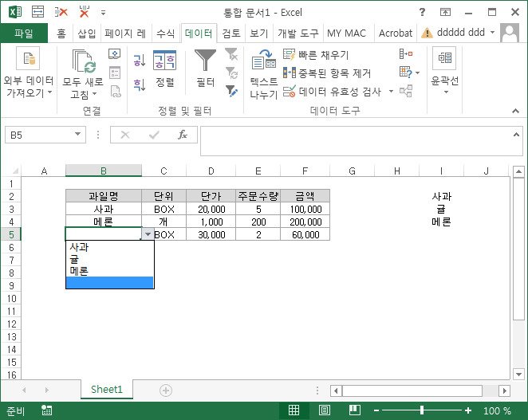Click 빠른 채우기 flash fill
528x420 pixels.
[x=315, y=54]
